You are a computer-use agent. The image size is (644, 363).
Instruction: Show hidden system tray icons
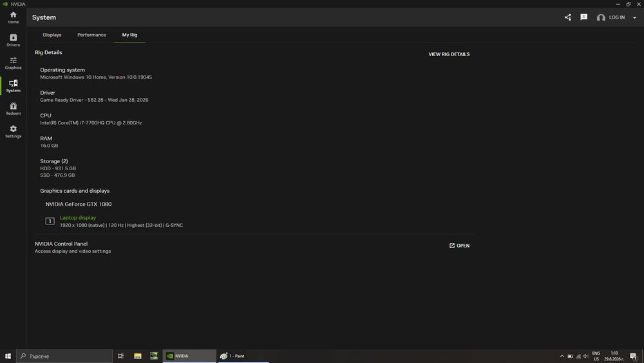(562, 357)
